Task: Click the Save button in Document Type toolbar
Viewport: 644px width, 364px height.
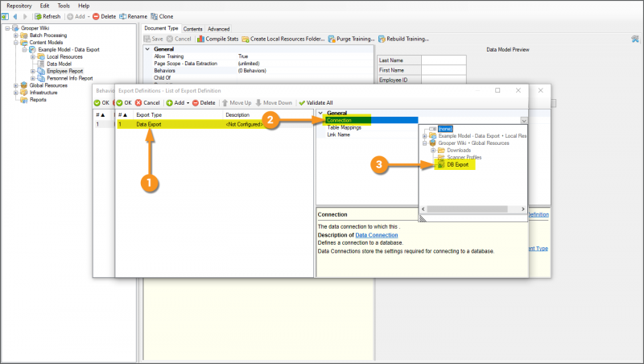Action: pos(153,39)
